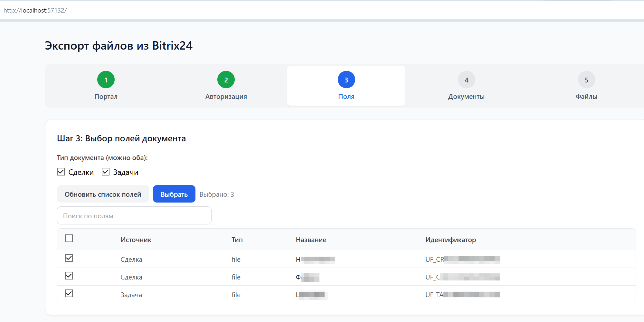The width and height of the screenshot is (644, 322).
Task: Toggle the select-all checkbox in table header
Action: tap(69, 238)
